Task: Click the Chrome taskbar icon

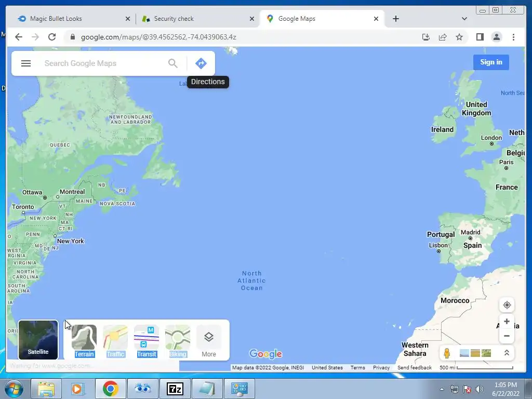Action: [x=110, y=389]
